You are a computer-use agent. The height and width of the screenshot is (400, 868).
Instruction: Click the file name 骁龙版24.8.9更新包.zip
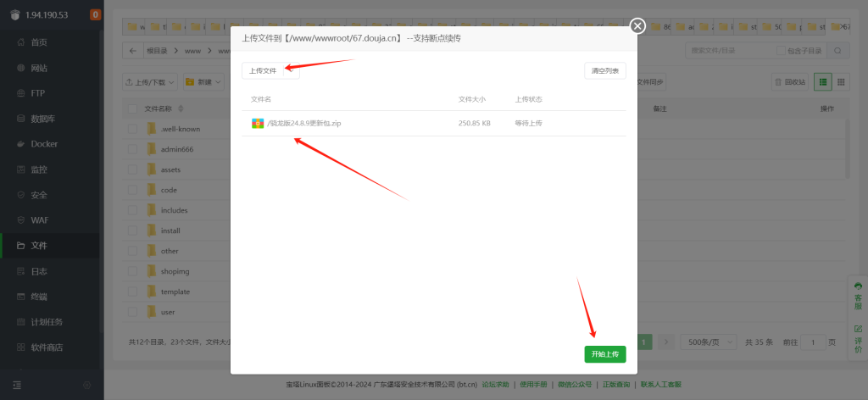coord(304,124)
